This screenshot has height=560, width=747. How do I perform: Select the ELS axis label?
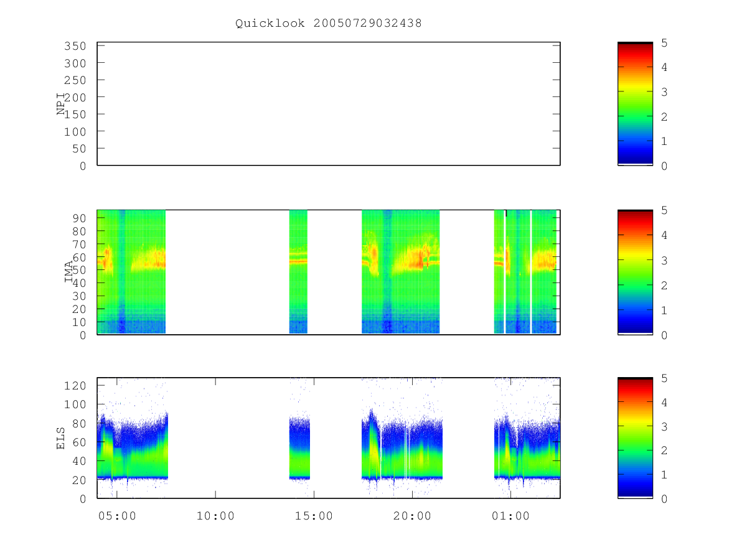[61, 438]
